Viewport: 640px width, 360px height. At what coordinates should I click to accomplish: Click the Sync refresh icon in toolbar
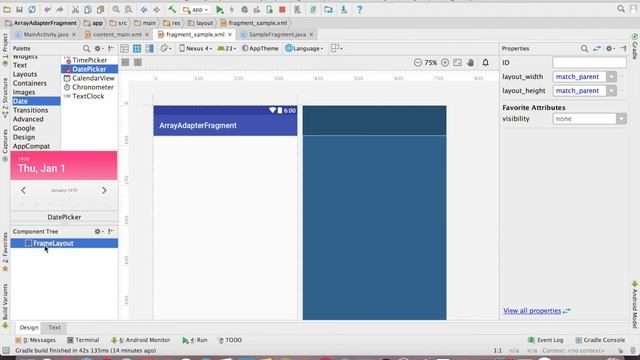pyautogui.click(x=32, y=9)
